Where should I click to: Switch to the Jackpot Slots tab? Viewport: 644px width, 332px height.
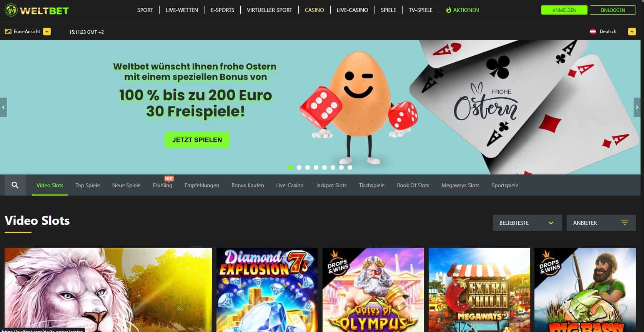coord(331,185)
